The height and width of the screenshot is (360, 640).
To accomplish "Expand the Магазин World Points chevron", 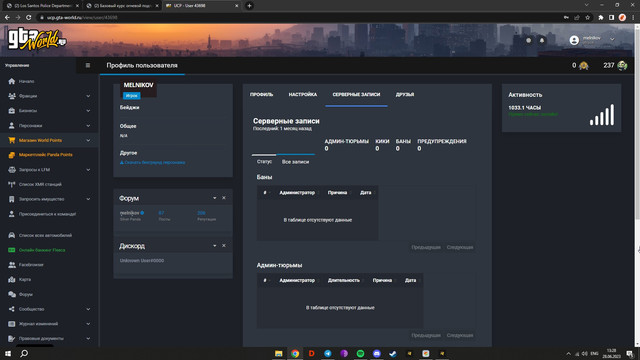I will [x=88, y=140].
